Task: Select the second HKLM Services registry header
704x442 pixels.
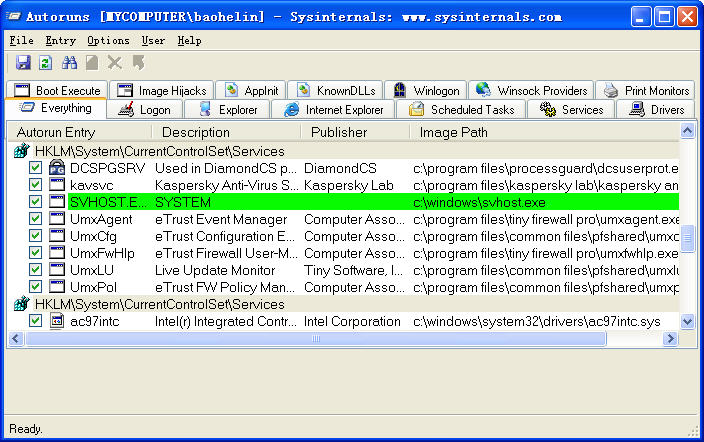Action: tap(159, 305)
